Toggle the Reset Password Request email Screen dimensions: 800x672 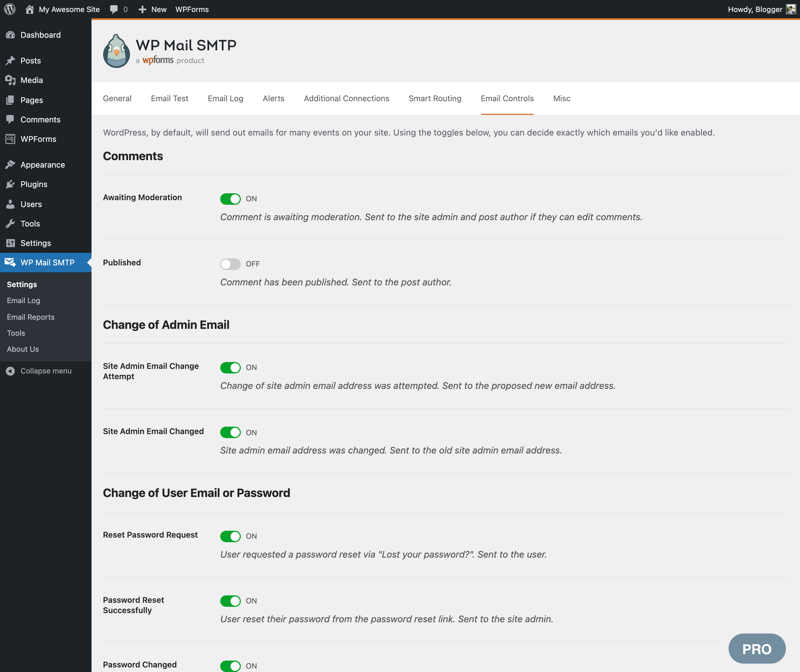tap(231, 535)
